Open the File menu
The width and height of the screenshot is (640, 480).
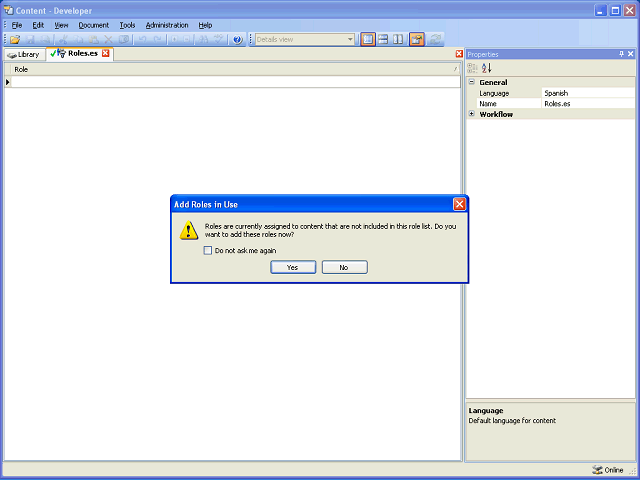coord(17,25)
